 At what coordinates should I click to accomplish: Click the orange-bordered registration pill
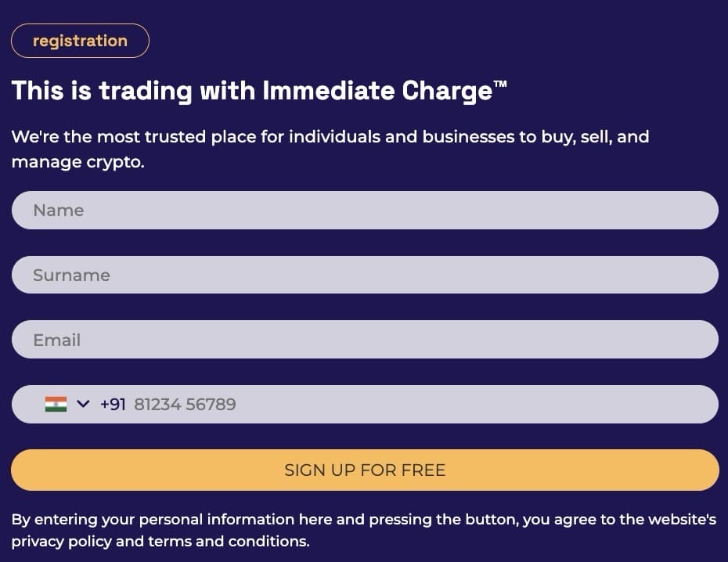[80, 41]
